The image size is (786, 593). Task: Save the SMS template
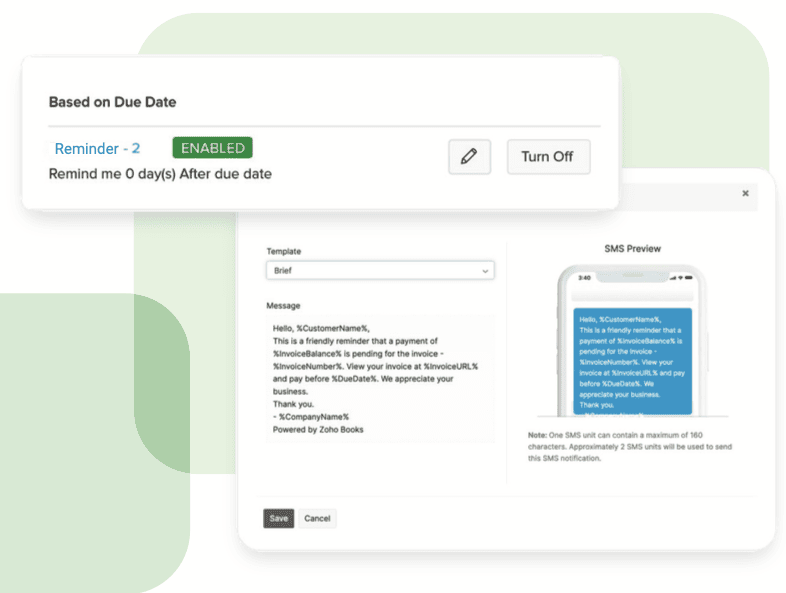pos(279,518)
